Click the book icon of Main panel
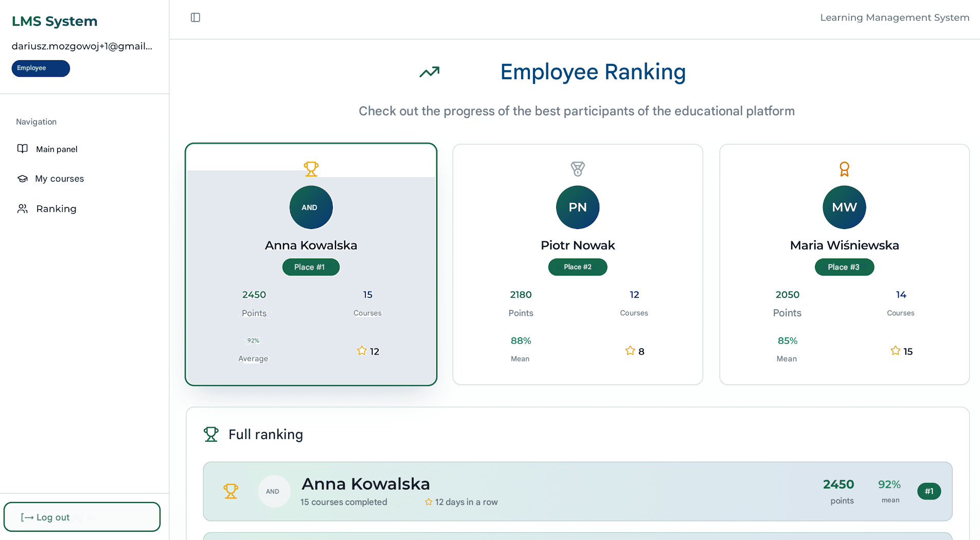The image size is (980, 540). (x=23, y=149)
